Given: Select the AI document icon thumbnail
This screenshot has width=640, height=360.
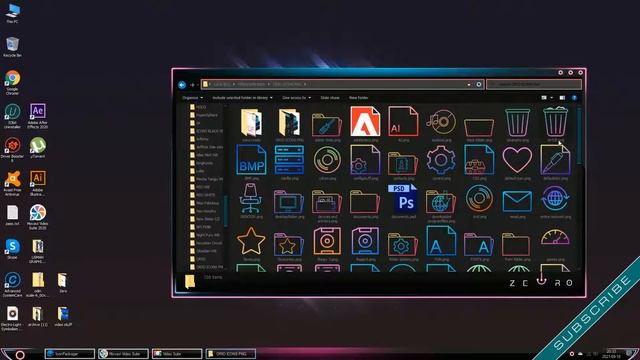Looking at the screenshot, I should coord(403,122).
